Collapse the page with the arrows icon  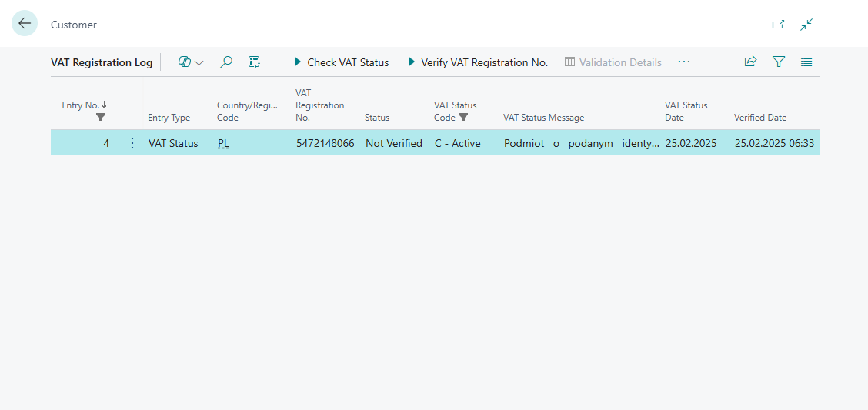tap(806, 25)
